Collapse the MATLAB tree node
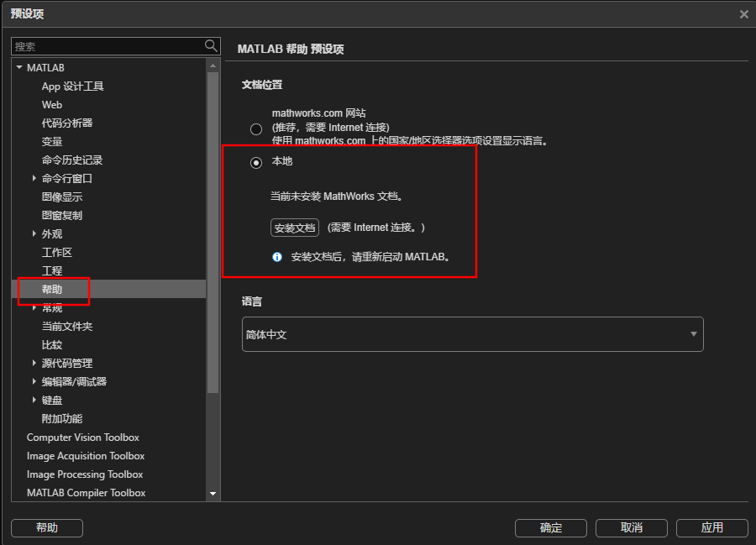756x545 pixels. pos(19,67)
